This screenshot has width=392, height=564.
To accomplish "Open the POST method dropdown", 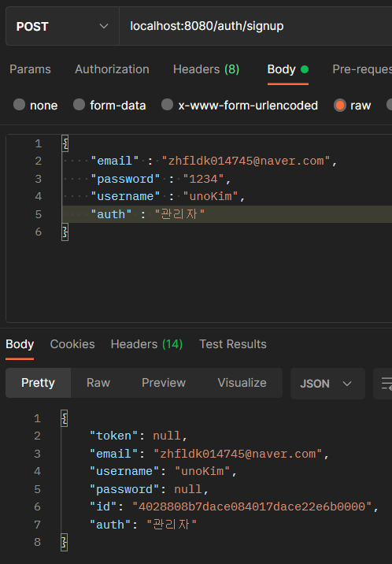I will pyautogui.click(x=62, y=26).
